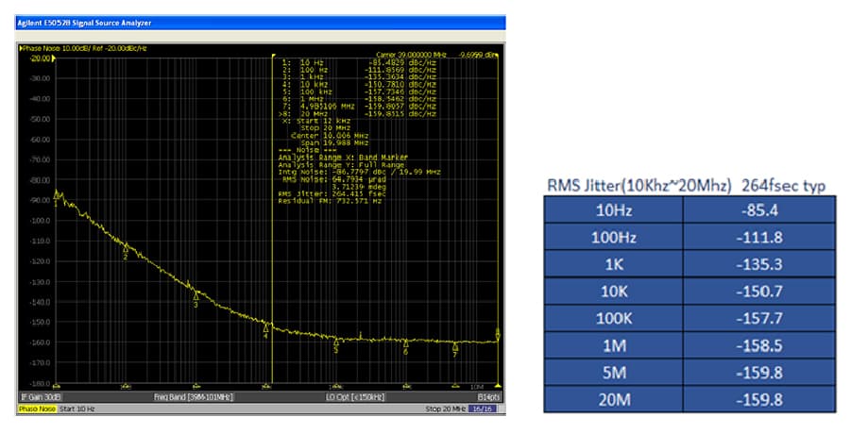Click the 100K table cell
868x434 pixels.
click(613, 319)
